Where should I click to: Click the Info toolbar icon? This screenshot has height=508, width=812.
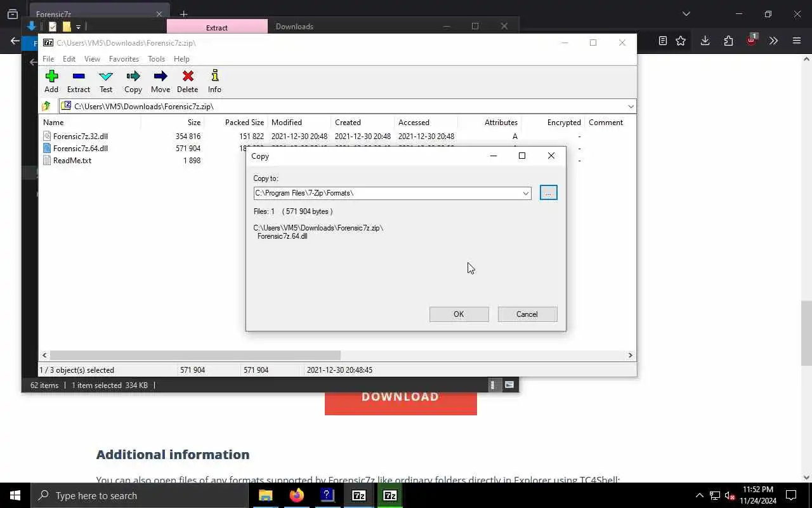(x=214, y=81)
